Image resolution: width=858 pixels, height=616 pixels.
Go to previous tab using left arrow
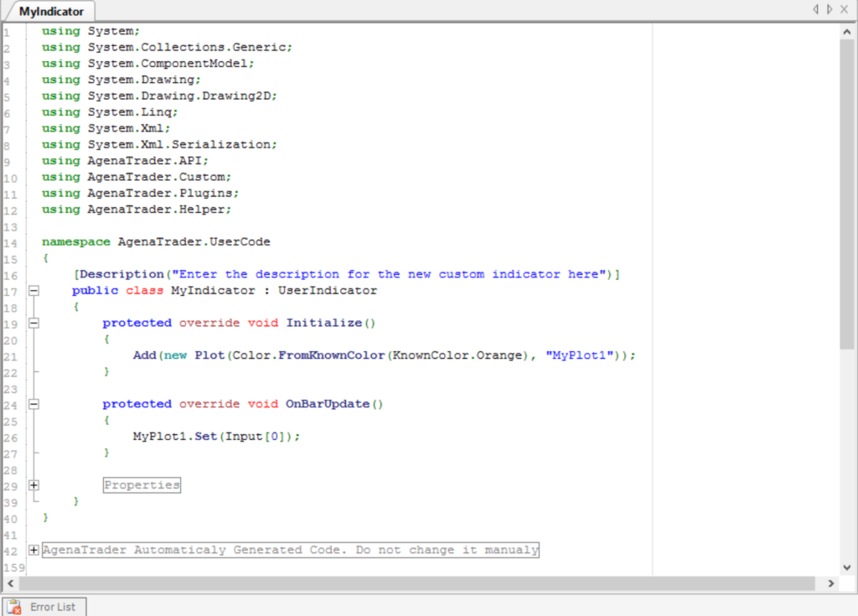tap(816, 9)
